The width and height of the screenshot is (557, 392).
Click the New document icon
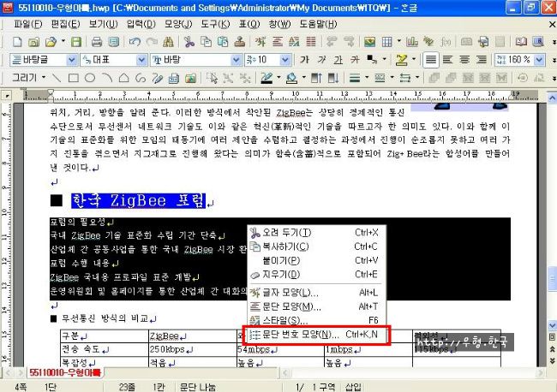(16, 42)
